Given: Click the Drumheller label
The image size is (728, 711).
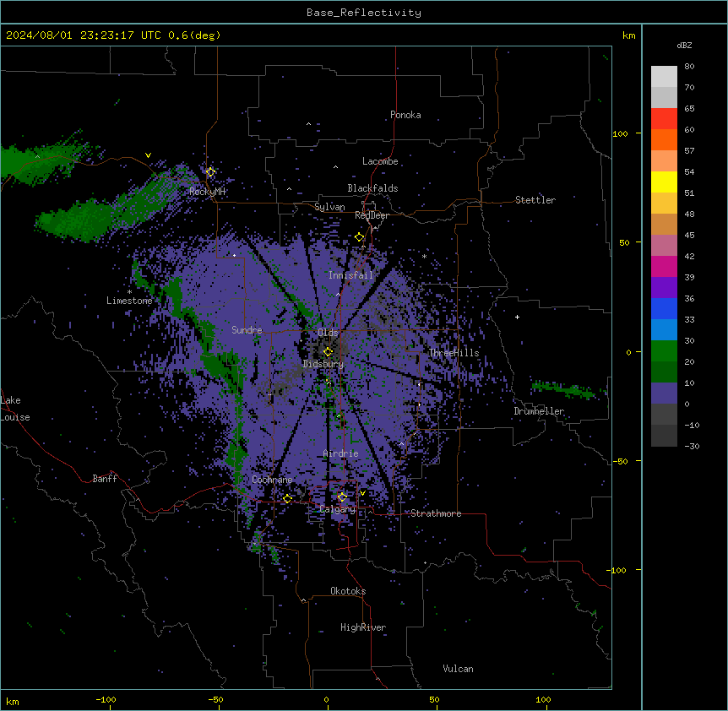Looking at the screenshot, I should click(x=539, y=411).
